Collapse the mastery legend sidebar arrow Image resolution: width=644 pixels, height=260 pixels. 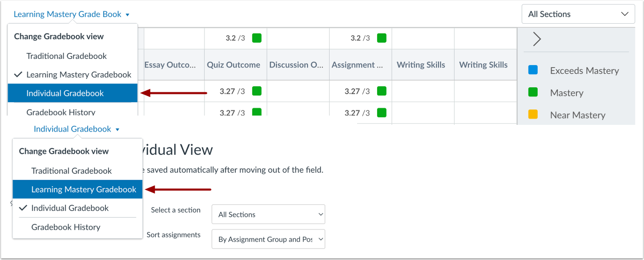[x=537, y=39]
